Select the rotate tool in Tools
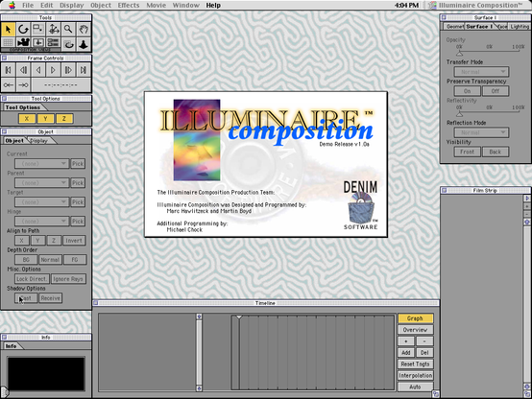 click(23, 30)
